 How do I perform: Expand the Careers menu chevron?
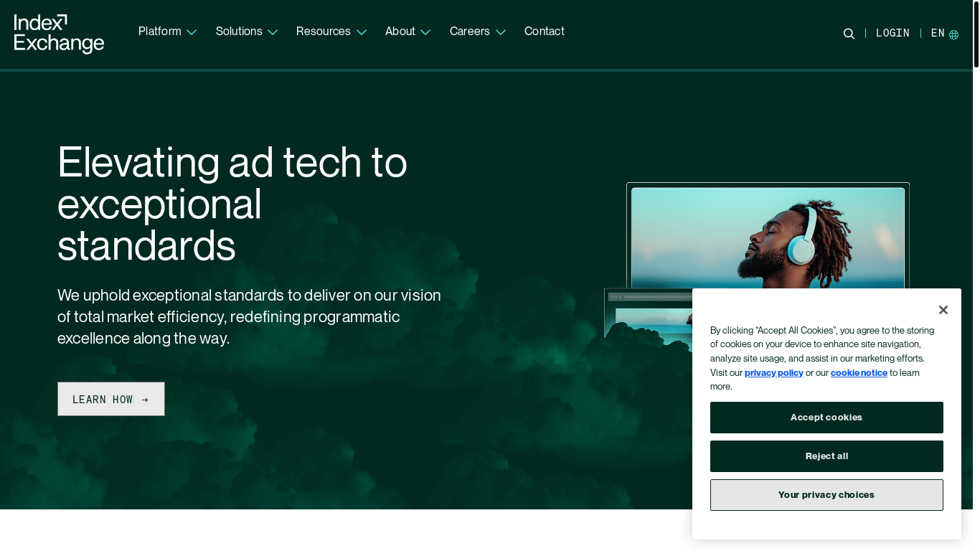[501, 32]
